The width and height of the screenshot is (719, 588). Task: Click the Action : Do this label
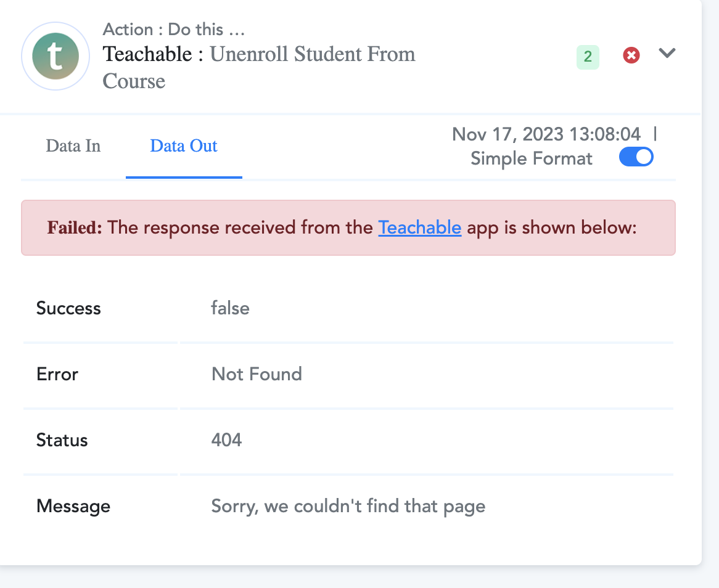pyautogui.click(x=174, y=30)
